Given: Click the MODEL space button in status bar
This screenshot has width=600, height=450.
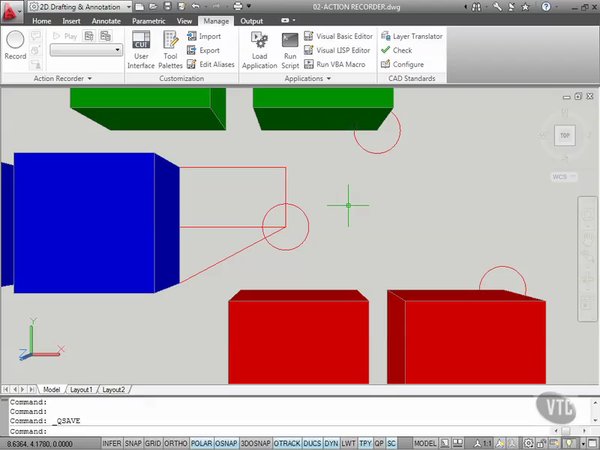Looking at the screenshot, I should tap(425, 443).
